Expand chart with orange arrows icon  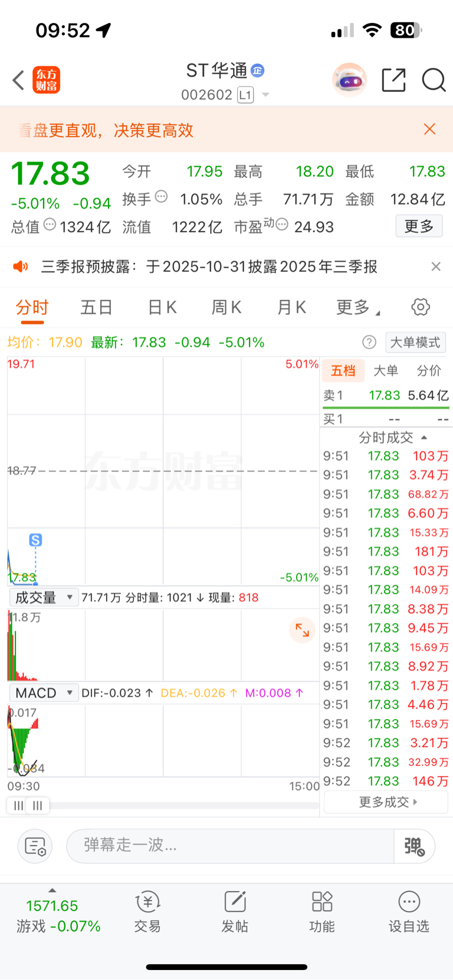(x=302, y=630)
